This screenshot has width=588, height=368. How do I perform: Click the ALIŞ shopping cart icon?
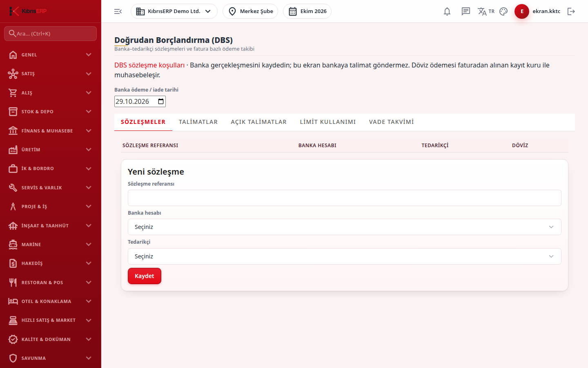click(13, 93)
